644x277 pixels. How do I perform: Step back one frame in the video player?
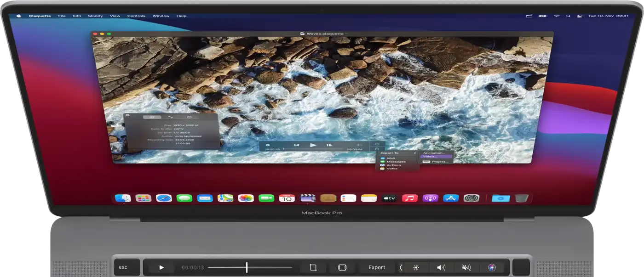pyautogui.click(x=297, y=145)
